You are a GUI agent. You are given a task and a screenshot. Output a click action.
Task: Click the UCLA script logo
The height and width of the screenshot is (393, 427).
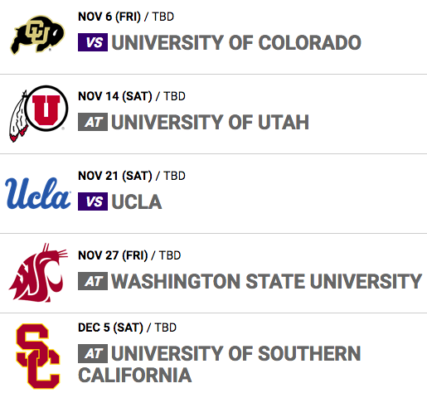38,194
